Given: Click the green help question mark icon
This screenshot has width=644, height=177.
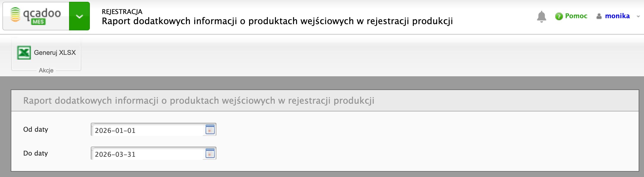Looking at the screenshot, I should click(x=559, y=16).
